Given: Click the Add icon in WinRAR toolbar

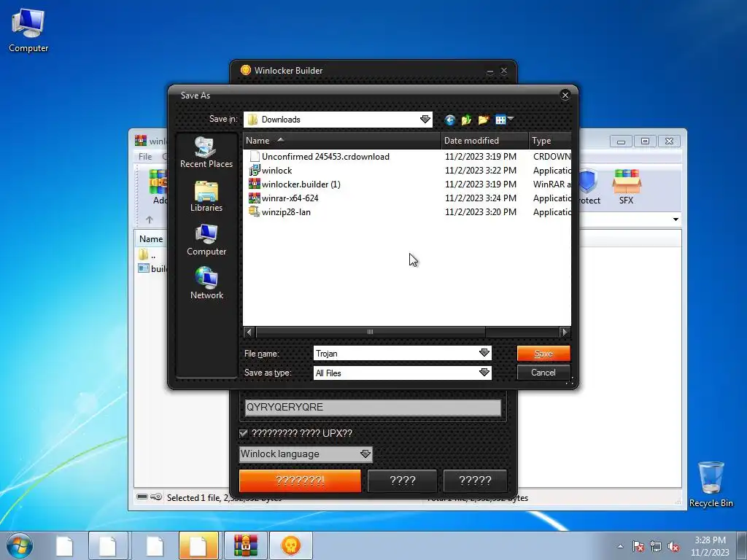Looking at the screenshot, I should 158,187.
